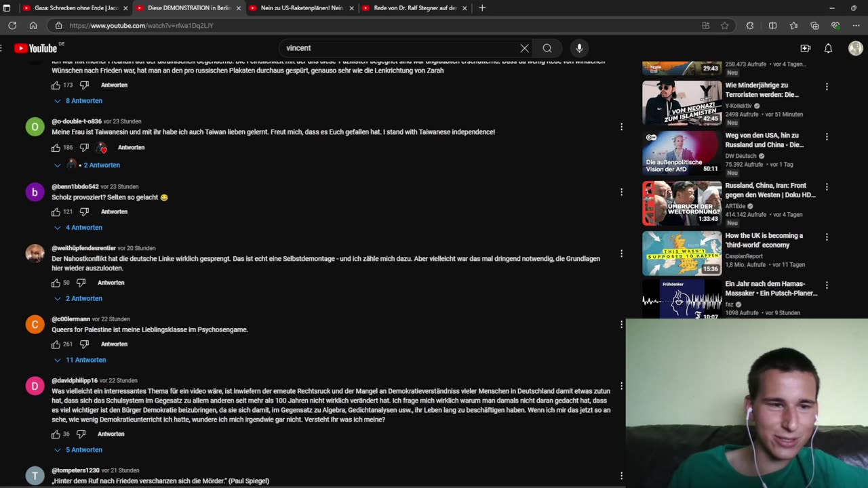Open options menu for @c00lermann comment
868x488 pixels.
pyautogui.click(x=621, y=325)
